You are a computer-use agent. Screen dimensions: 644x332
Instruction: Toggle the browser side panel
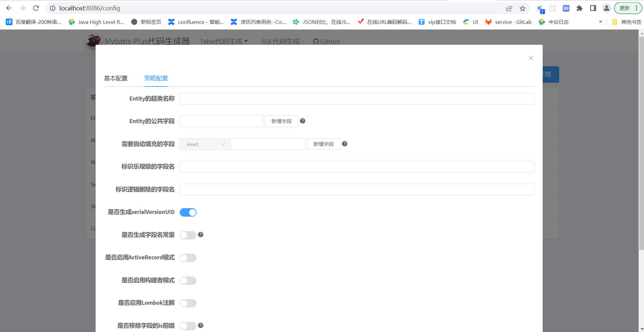tap(593, 8)
